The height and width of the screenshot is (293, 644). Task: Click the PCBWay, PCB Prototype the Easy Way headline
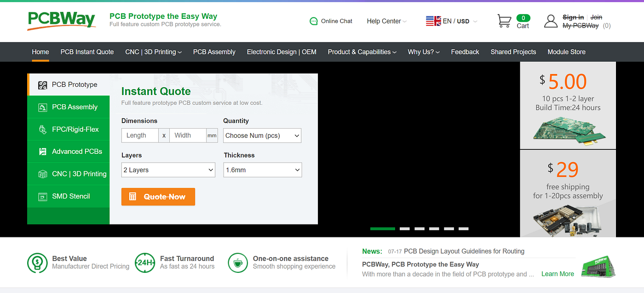(x=420, y=265)
